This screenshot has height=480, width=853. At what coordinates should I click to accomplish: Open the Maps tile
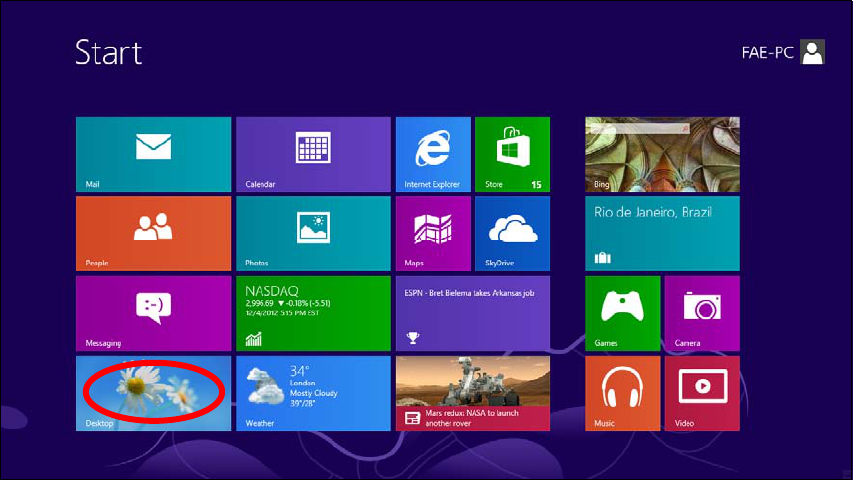coord(433,233)
